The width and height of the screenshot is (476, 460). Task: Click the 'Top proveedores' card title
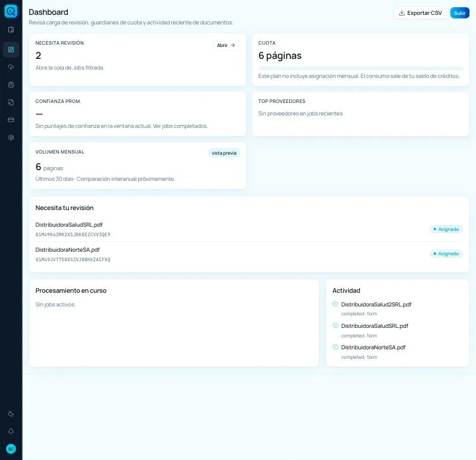coord(281,101)
